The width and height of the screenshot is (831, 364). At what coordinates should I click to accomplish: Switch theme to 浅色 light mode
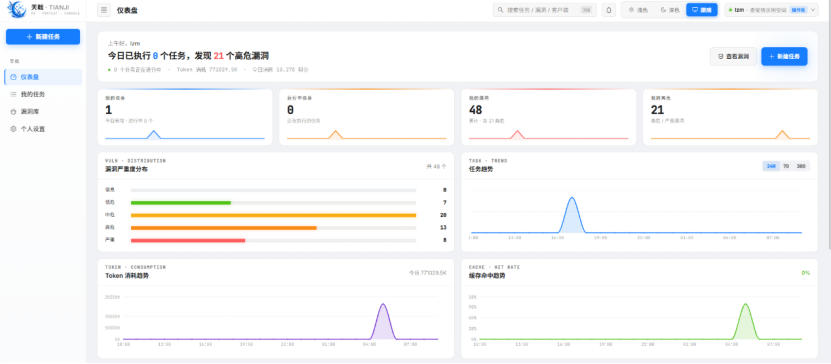[638, 10]
